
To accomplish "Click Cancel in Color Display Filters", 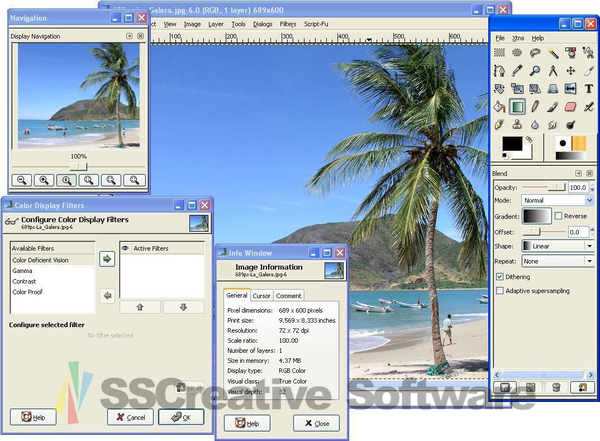I will click(x=130, y=417).
